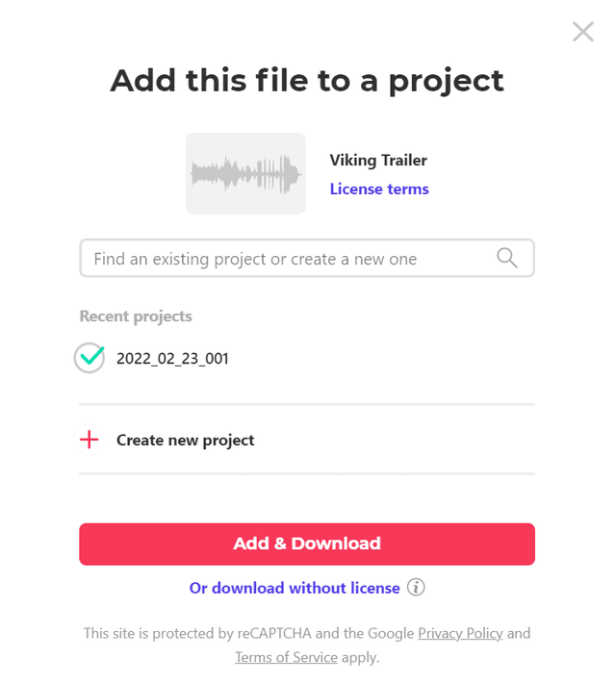Open the Google Privacy Policy link
The image size is (616, 683).
(460, 633)
